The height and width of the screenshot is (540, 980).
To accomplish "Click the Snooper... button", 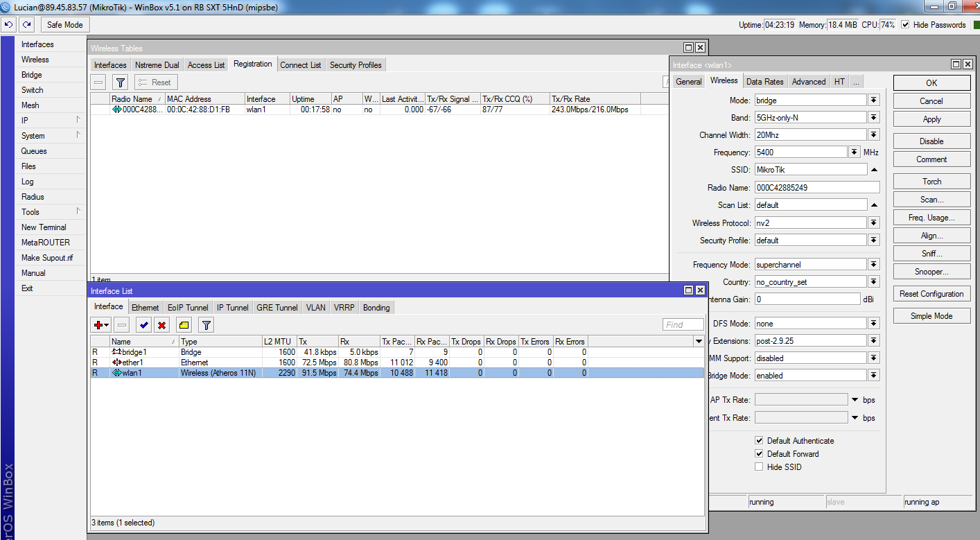I will point(931,272).
